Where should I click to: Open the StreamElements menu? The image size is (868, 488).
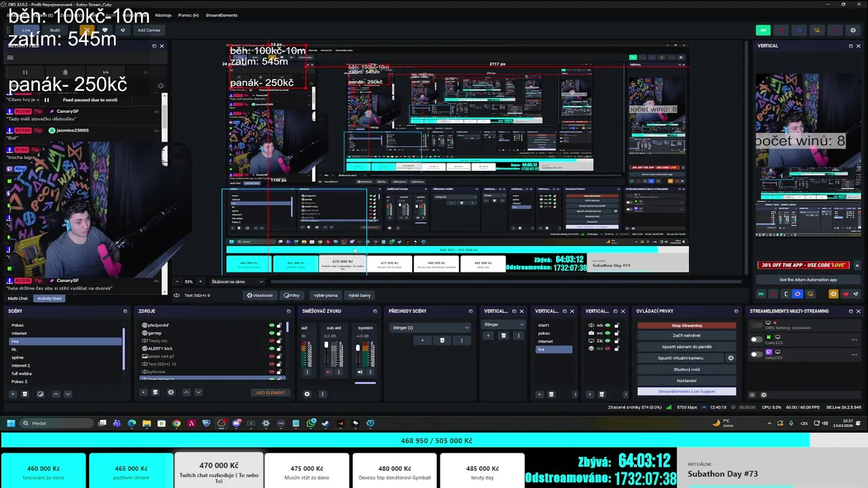pos(222,15)
